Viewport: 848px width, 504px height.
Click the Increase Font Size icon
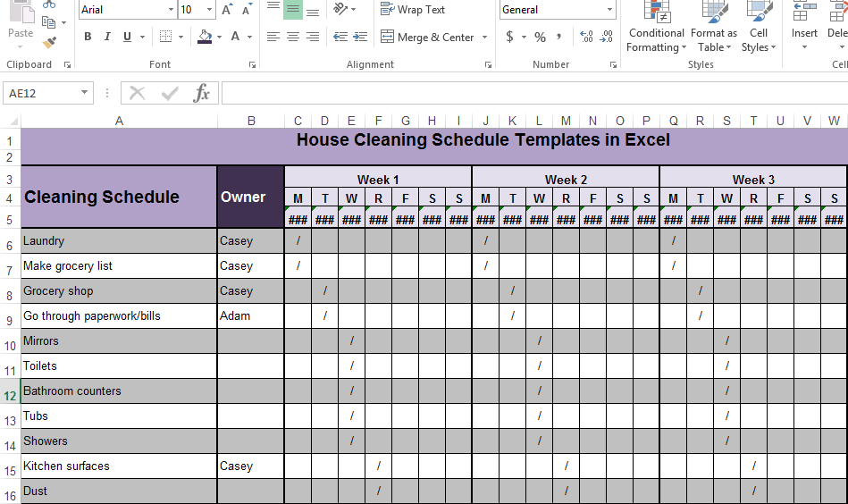pos(227,10)
